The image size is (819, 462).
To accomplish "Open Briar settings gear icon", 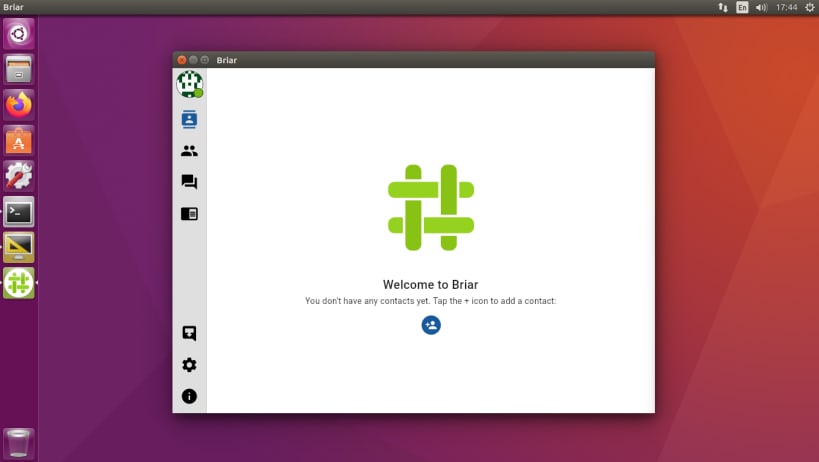I will [189, 364].
